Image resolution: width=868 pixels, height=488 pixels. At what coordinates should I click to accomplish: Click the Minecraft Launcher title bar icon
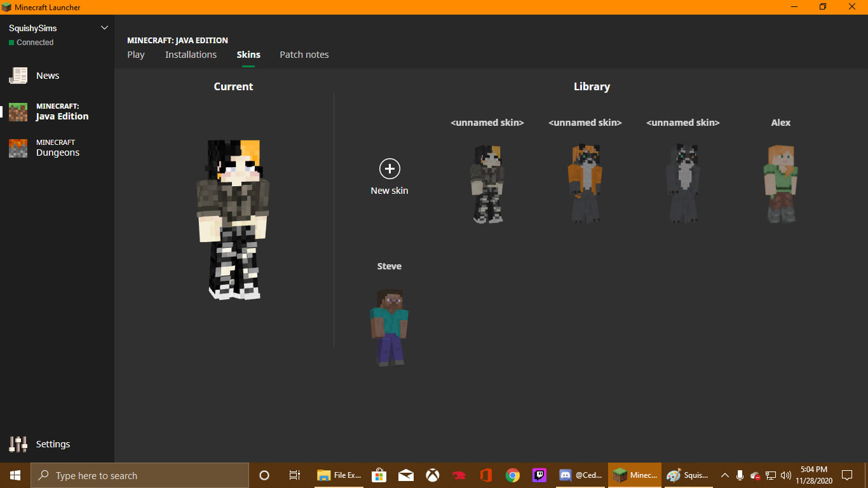7,7
